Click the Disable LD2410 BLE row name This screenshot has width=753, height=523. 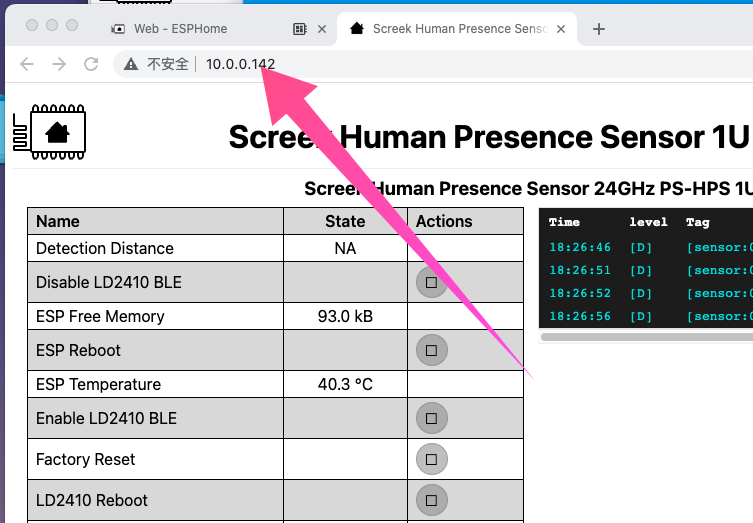[x=109, y=282]
